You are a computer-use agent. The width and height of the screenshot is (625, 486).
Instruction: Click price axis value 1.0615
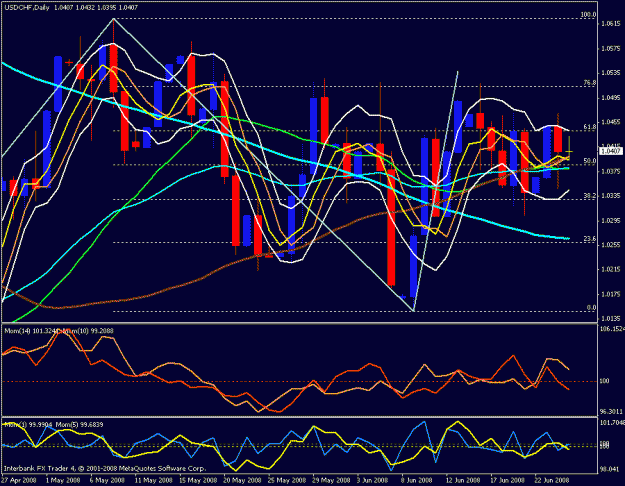point(611,24)
